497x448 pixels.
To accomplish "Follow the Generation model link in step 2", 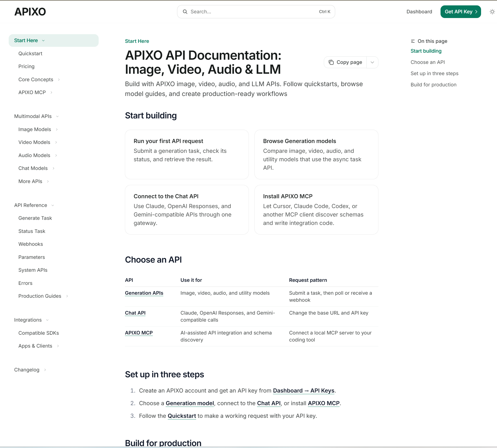I will coord(190,403).
